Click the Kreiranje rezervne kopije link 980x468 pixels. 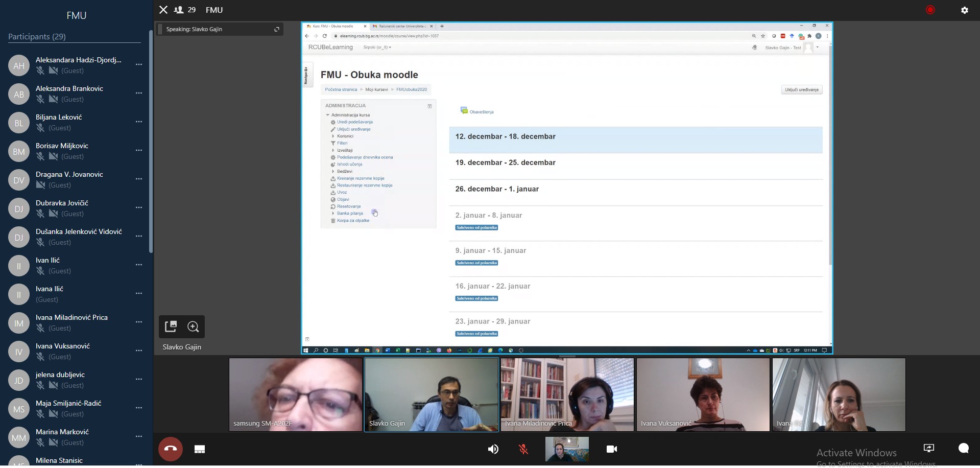point(361,178)
